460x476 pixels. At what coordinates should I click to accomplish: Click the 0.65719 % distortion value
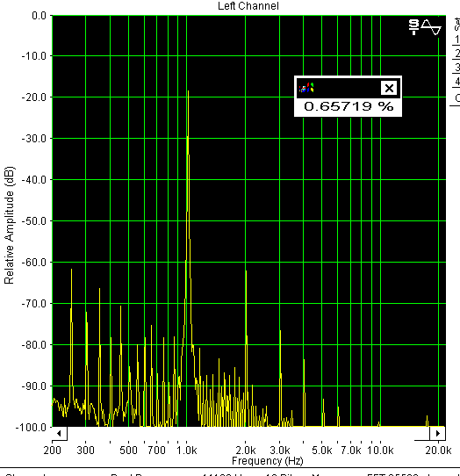click(349, 106)
